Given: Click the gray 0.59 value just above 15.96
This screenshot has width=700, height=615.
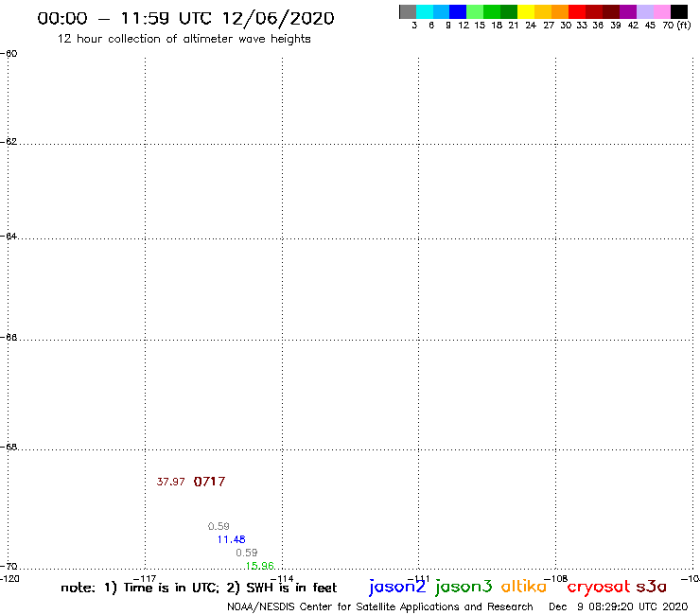Looking at the screenshot, I should click(x=247, y=553).
